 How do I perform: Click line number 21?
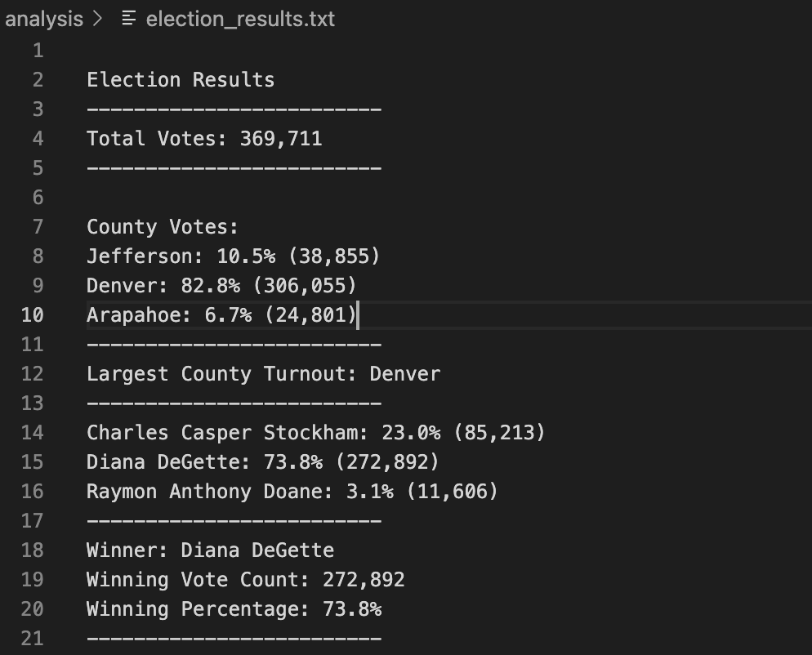(33, 638)
